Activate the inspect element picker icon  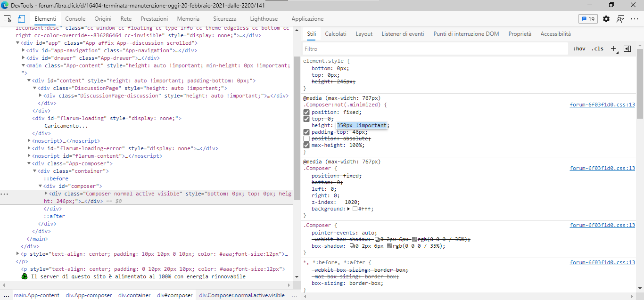coord(8,19)
